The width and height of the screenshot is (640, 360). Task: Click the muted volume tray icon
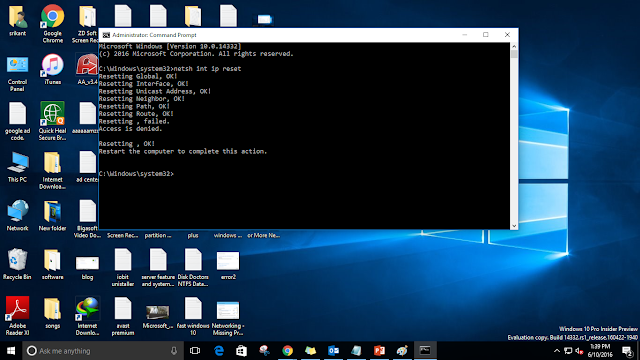click(x=579, y=351)
